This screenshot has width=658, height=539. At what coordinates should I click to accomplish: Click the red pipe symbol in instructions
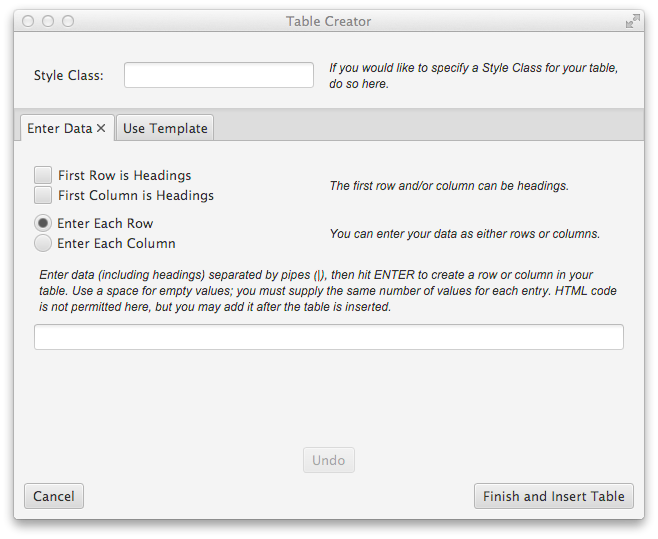tap(318, 275)
